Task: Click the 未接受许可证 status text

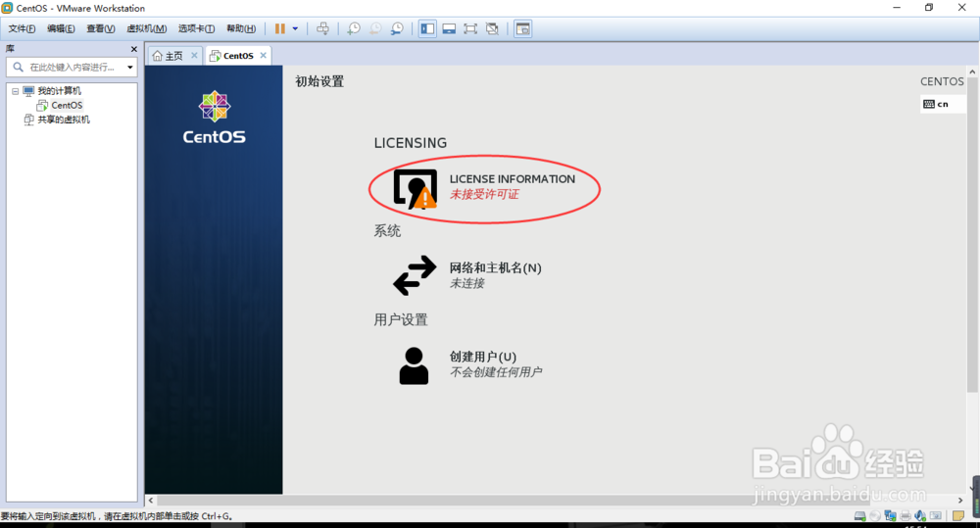Action: [484, 194]
